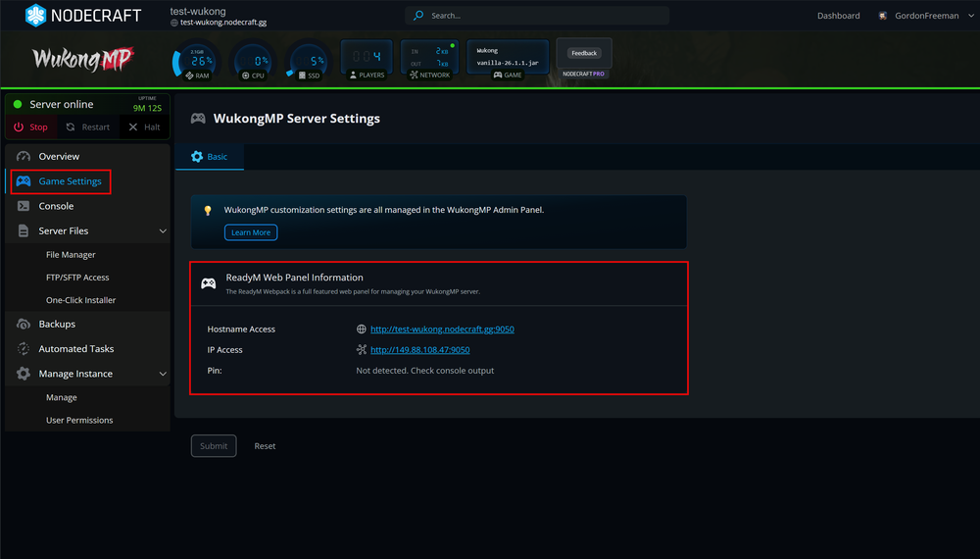Viewport: 980px width, 559px height.
Task: Click the Server Files menu label
Action: (x=63, y=230)
